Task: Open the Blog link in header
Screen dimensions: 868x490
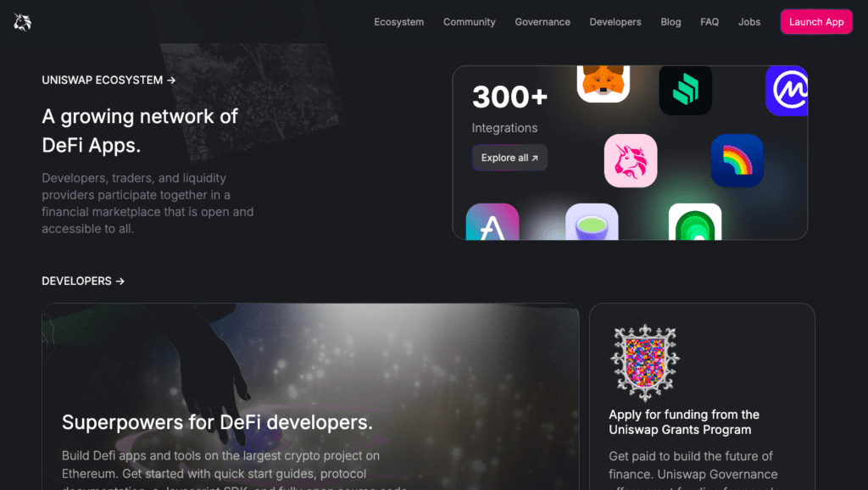Action: (x=670, y=22)
